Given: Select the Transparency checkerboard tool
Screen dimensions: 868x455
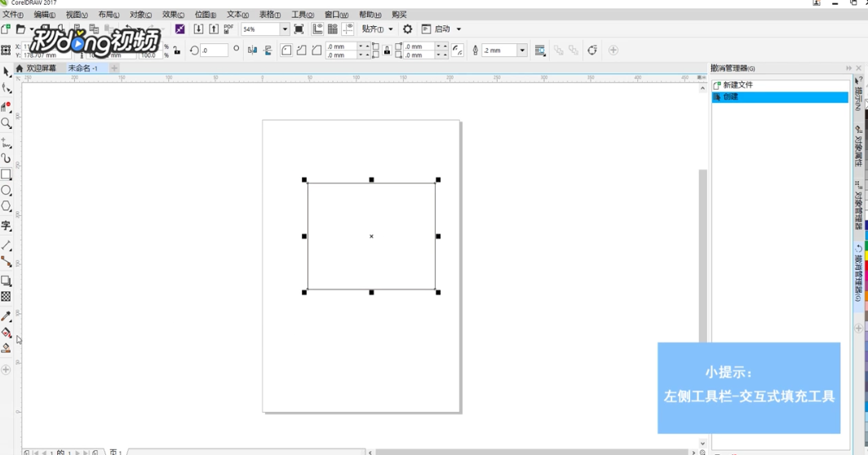Looking at the screenshot, I should [x=6, y=297].
